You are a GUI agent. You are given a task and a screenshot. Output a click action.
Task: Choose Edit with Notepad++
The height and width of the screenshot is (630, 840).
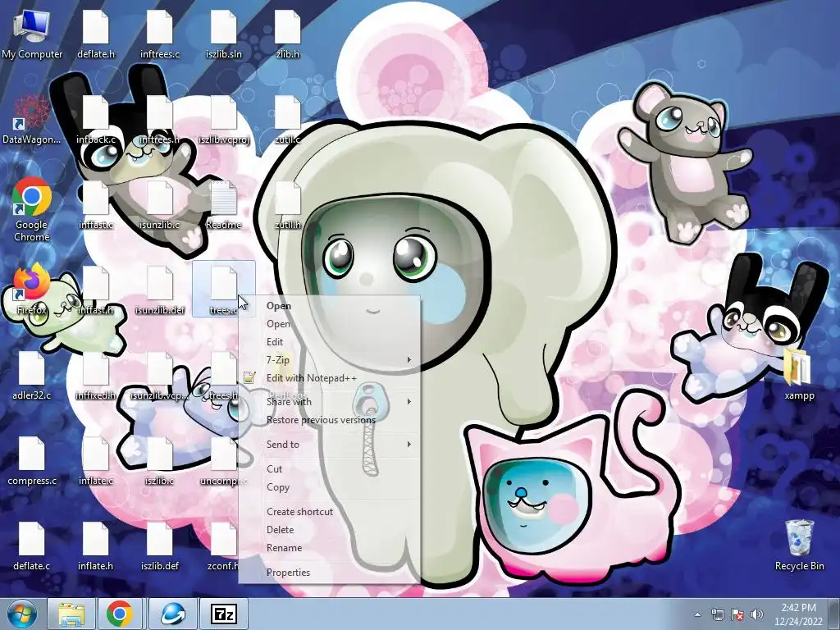(329, 378)
